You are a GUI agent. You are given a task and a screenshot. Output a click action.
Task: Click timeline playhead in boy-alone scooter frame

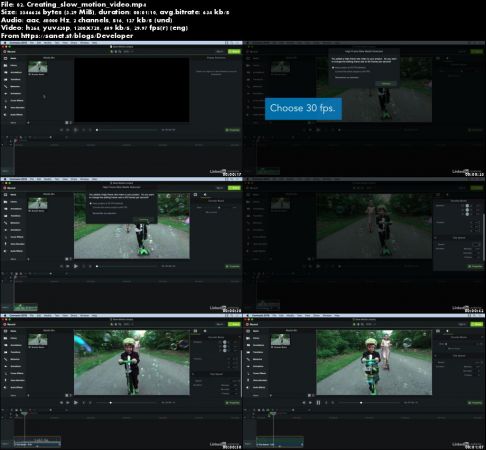pyautogui.click(x=24, y=414)
